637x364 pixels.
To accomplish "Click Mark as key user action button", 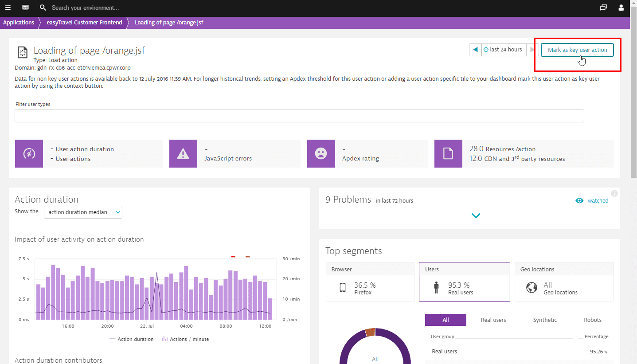I will pos(577,50).
